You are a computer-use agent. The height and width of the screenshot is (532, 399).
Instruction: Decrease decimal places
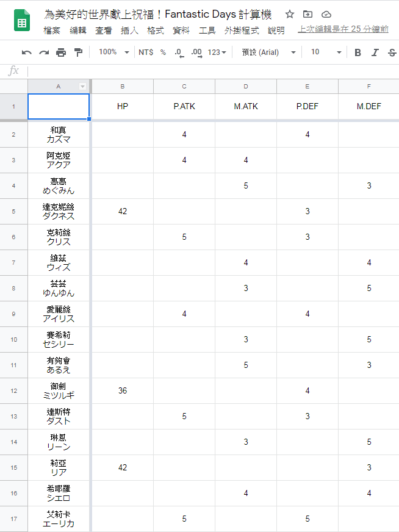point(179,52)
